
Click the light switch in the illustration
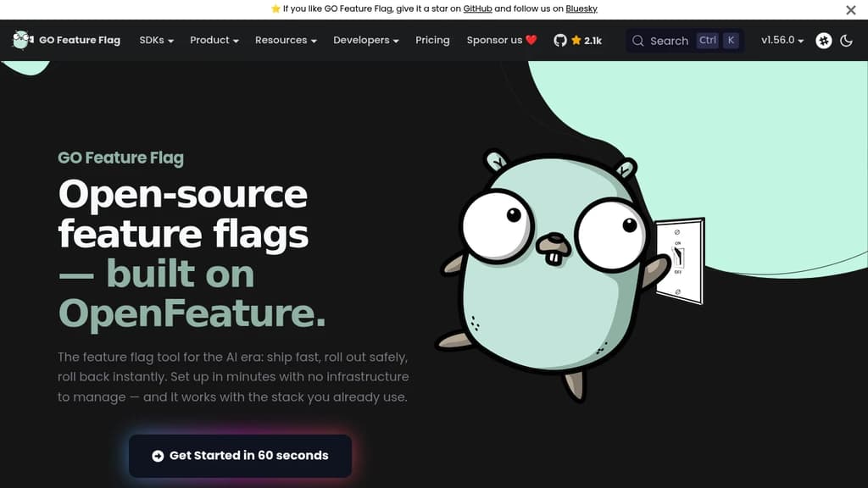click(x=680, y=261)
